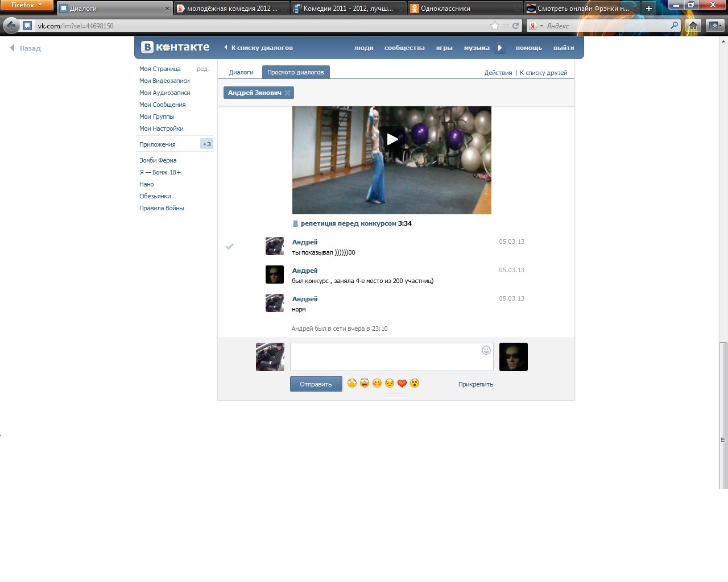This screenshot has height=582, width=728.
Task: Open a new browser tab
Action: (648, 8)
